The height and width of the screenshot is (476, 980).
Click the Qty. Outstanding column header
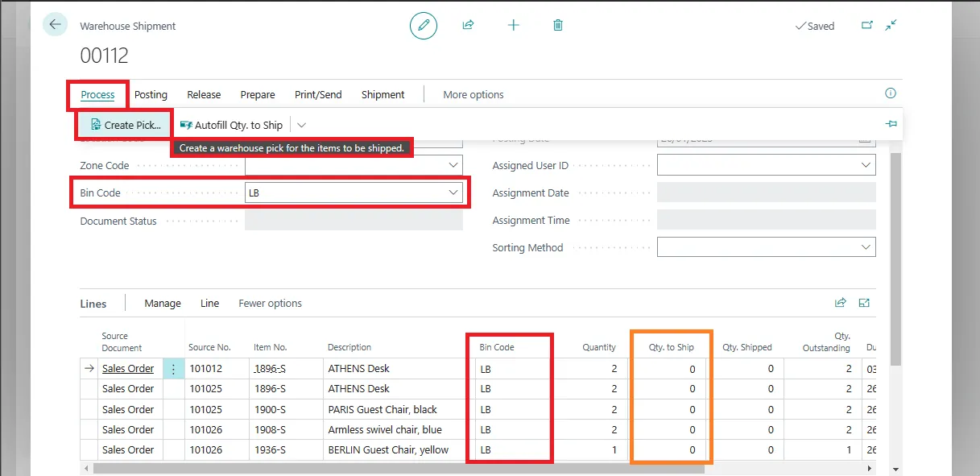(x=827, y=342)
